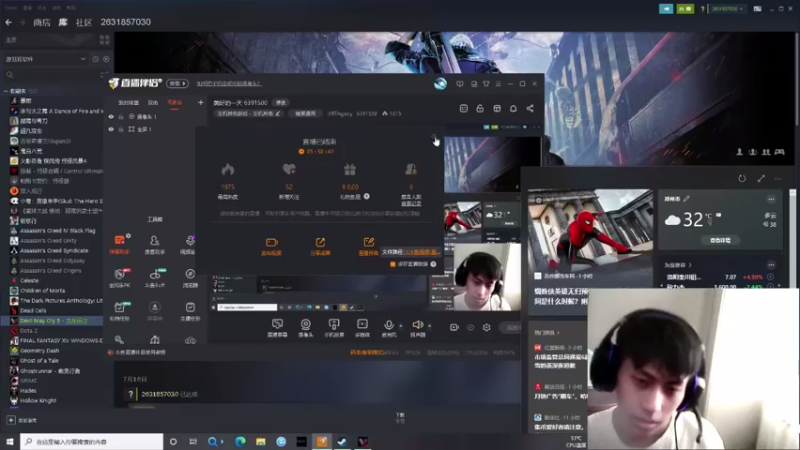Open the Steam games and software filter dropdown
Image resolution: width=800 pixels, height=450 pixels.
(45, 59)
